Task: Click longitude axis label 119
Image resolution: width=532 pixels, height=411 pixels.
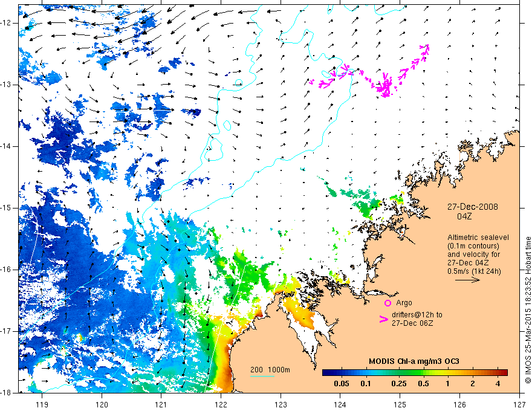Action: (42, 404)
